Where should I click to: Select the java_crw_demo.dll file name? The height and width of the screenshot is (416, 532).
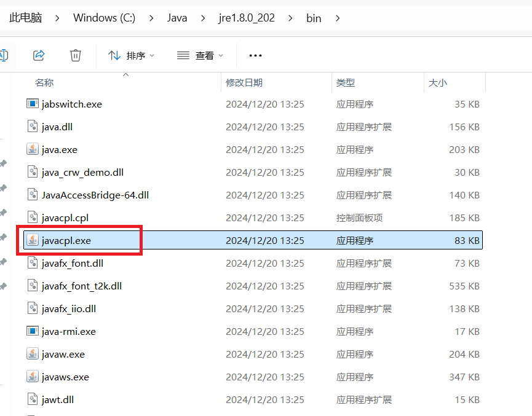82,172
